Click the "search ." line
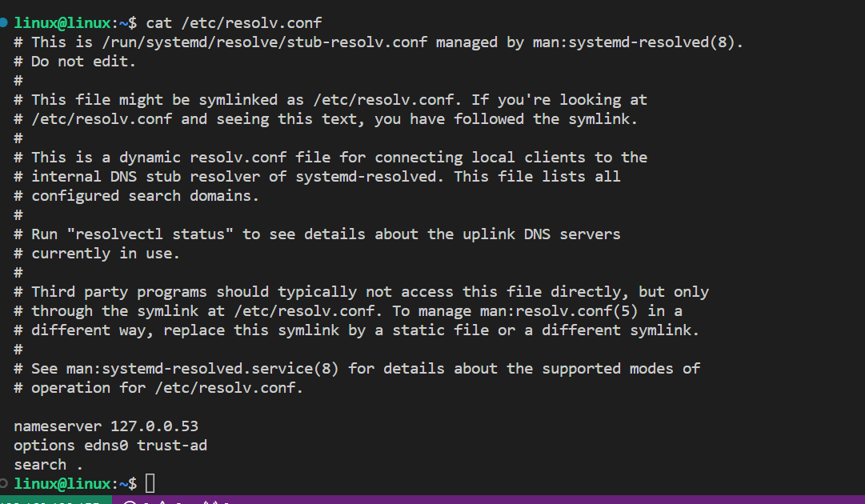 tap(48, 465)
